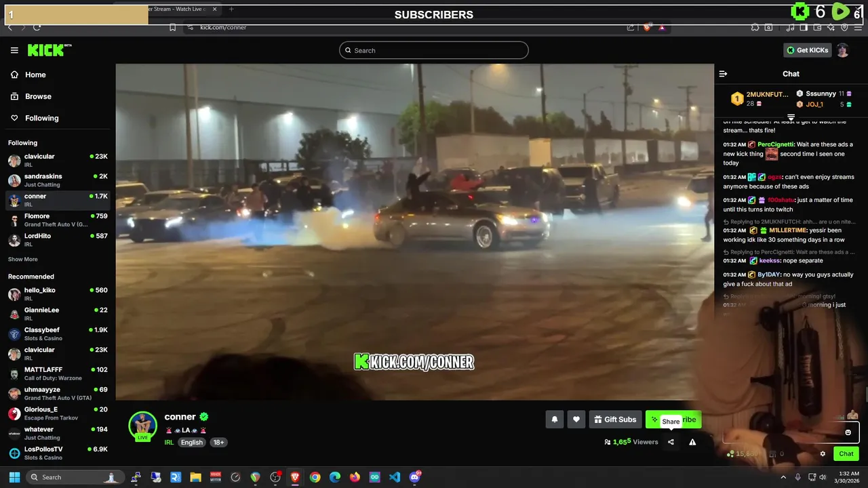Open the hamburger menu beside Kick logo
The width and height of the screenshot is (868, 488).
14,50
